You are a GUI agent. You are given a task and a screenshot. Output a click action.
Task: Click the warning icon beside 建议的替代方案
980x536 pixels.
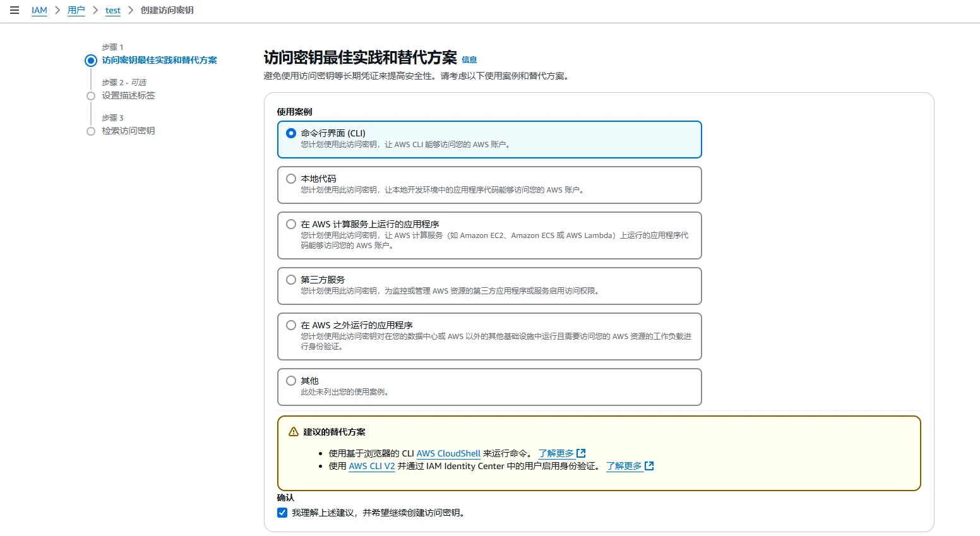click(293, 432)
